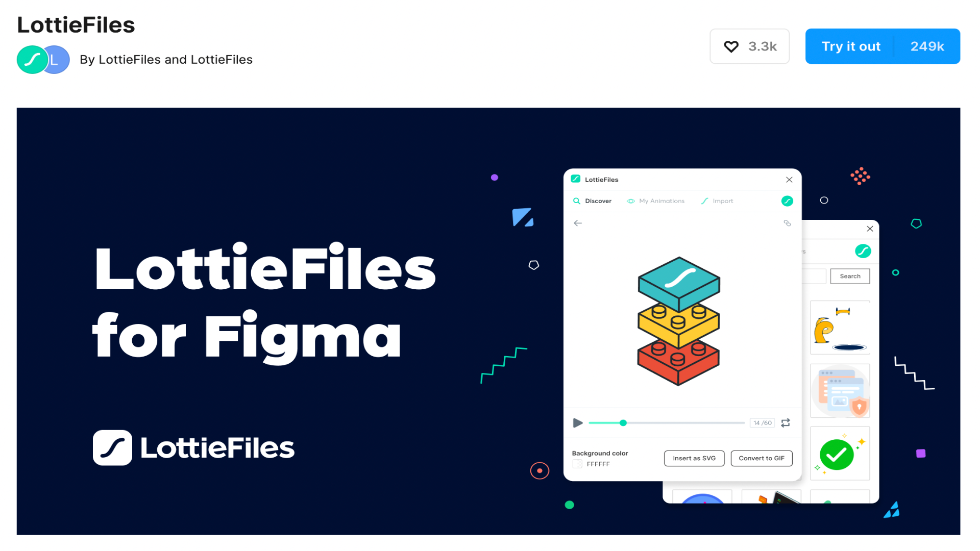Click the Convert to GIF button
980x551 pixels.
pyautogui.click(x=762, y=458)
